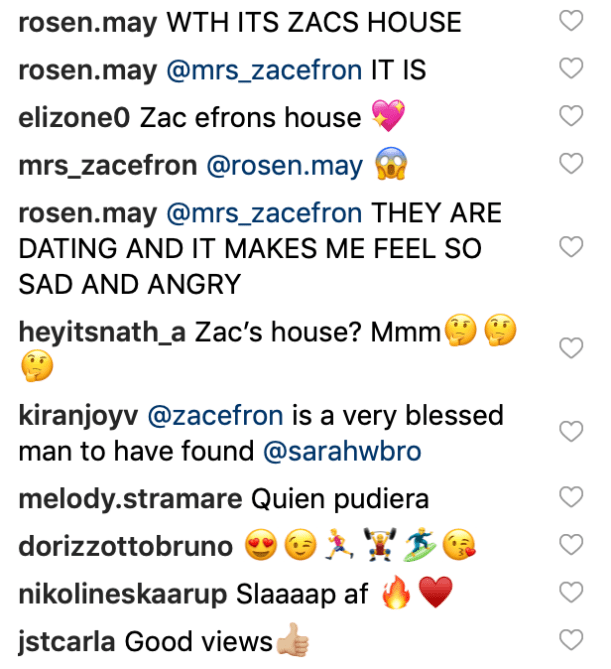Like the 'THEY ARE DATING' comment
This screenshot has width=611, height=669.
pos(571,246)
